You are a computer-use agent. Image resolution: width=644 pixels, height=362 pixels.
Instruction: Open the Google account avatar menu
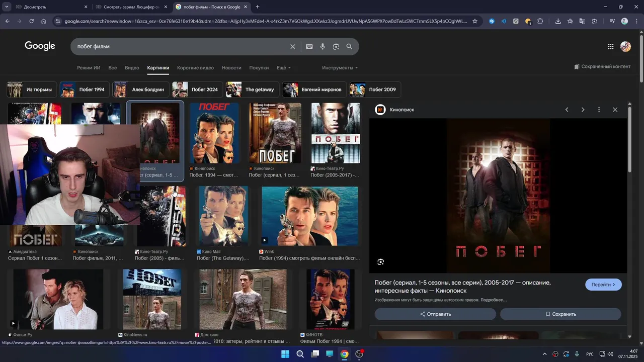(x=625, y=47)
